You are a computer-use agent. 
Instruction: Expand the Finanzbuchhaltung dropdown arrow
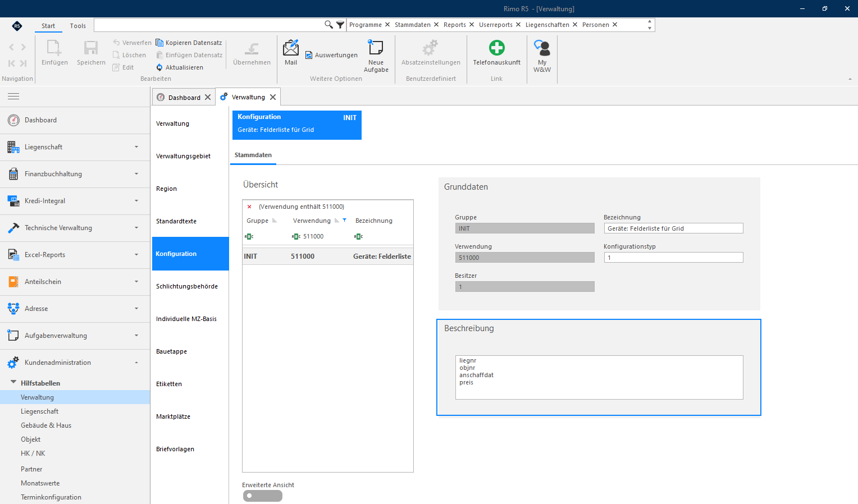(x=136, y=174)
